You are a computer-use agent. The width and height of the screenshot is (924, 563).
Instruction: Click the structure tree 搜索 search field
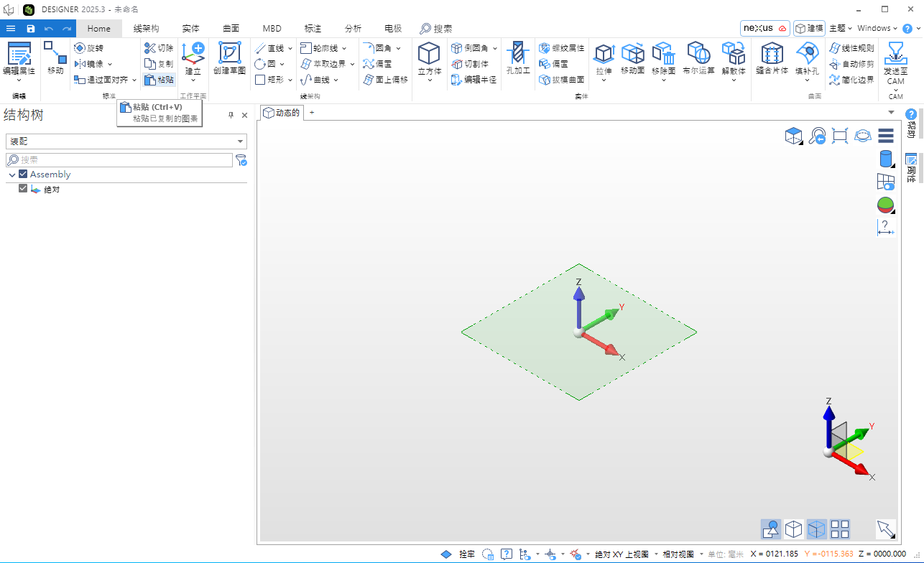pyautogui.click(x=119, y=160)
